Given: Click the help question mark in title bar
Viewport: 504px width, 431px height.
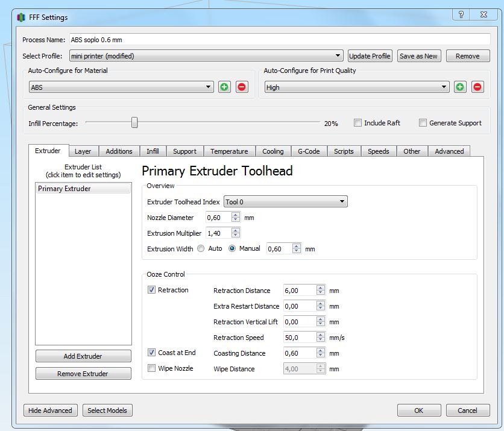Looking at the screenshot, I should pyautogui.click(x=461, y=15).
